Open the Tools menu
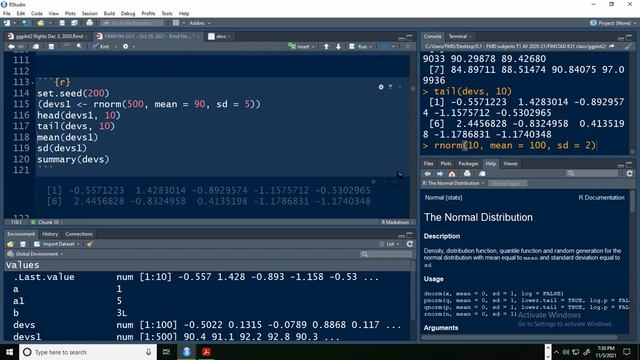640x360 pixels. 167,13
